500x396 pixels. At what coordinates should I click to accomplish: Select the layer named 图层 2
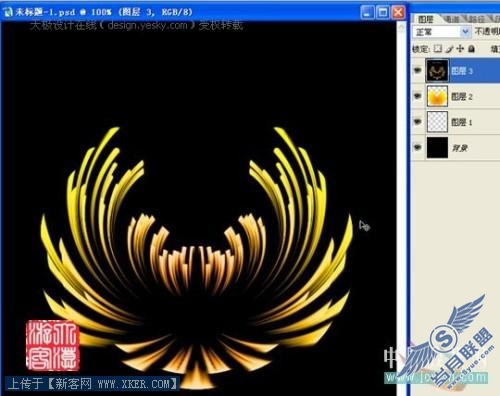pos(462,97)
